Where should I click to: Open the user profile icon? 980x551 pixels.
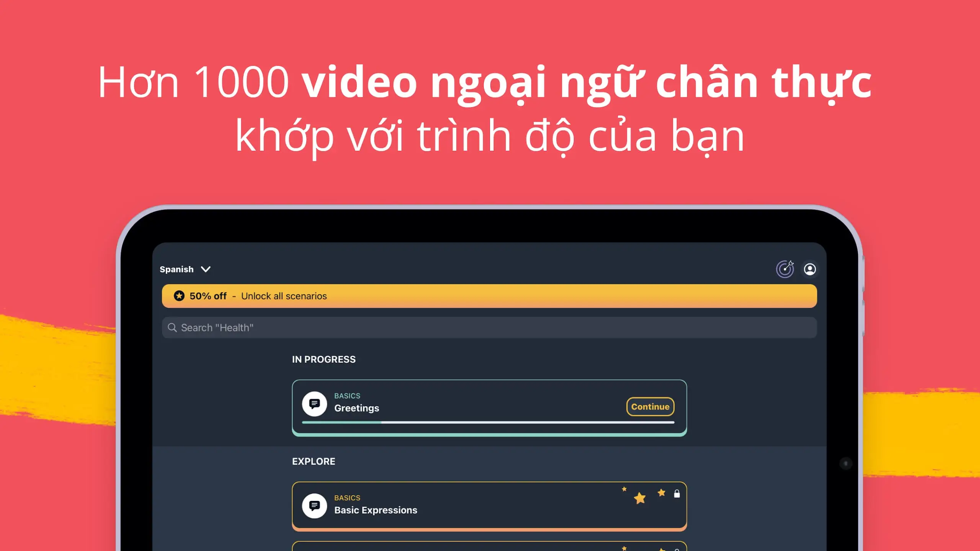point(810,269)
